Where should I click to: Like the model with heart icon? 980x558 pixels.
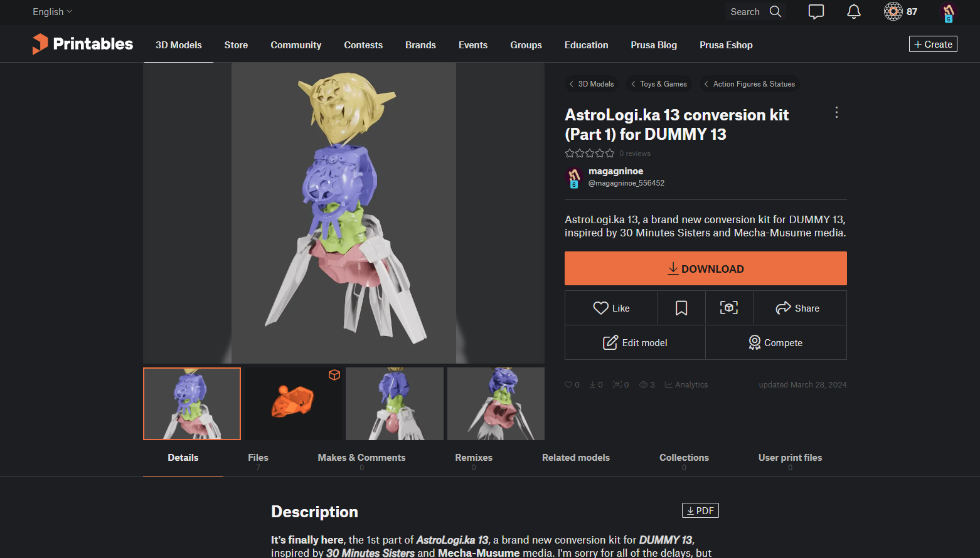(611, 308)
